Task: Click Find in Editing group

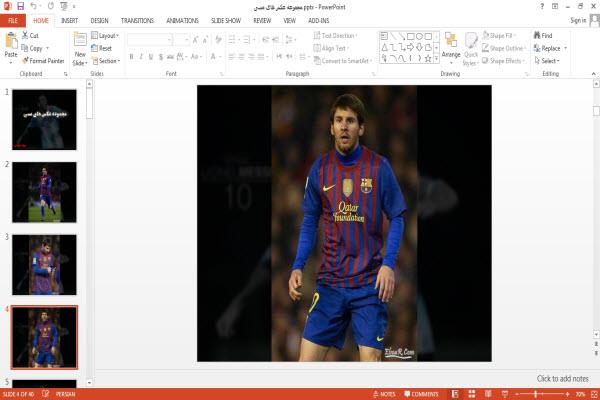Action: tap(543, 36)
